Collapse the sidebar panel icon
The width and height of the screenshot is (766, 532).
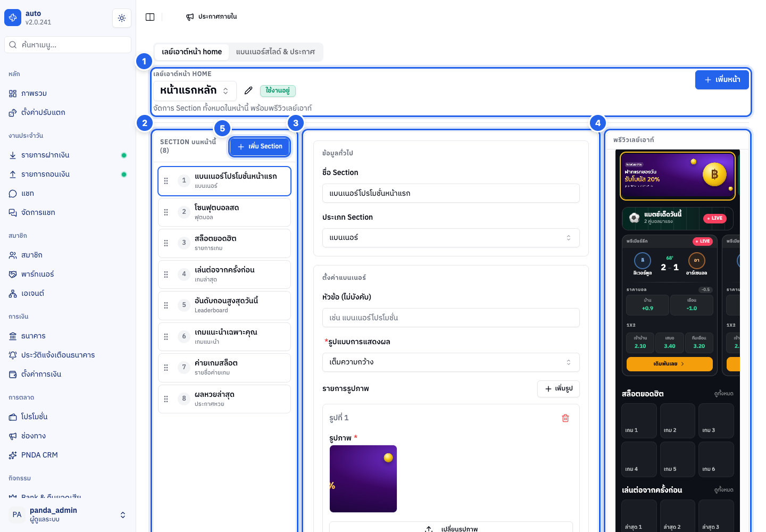[150, 17]
